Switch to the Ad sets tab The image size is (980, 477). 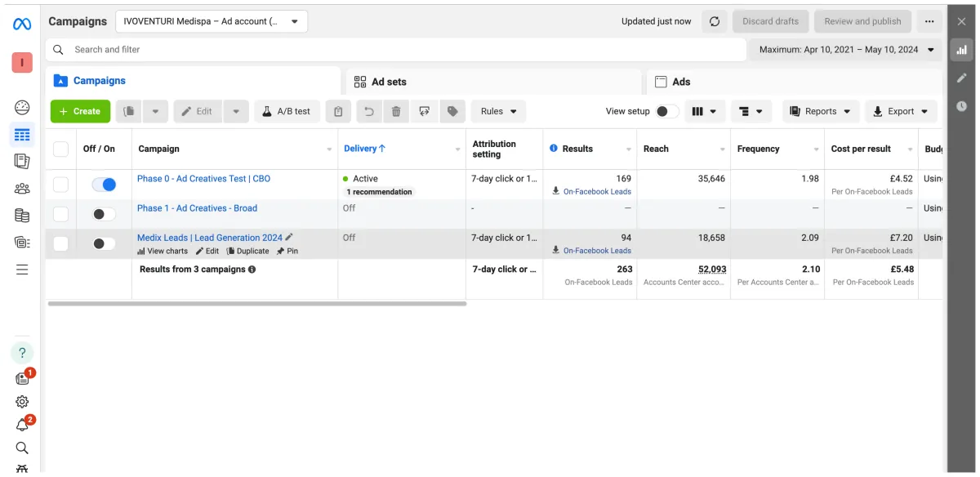[493, 82]
